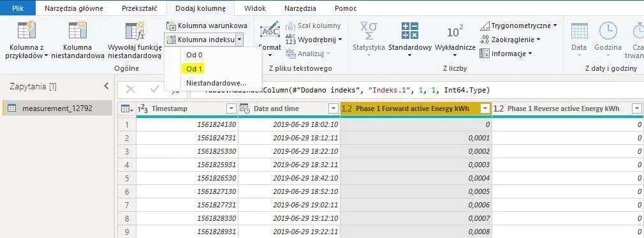Click Phase 1 Forward active Energy type icon
This screenshot has width=644, height=238.
coord(347,108)
